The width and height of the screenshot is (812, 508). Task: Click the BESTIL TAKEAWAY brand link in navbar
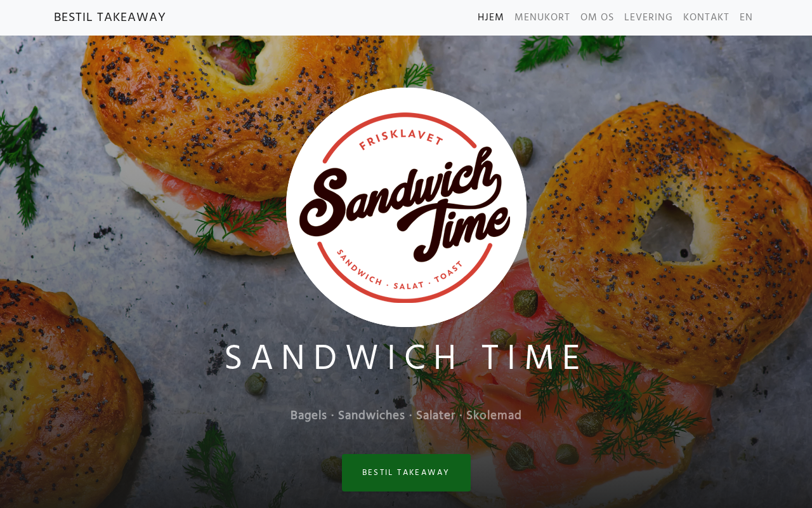pyautogui.click(x=110, y=18)
